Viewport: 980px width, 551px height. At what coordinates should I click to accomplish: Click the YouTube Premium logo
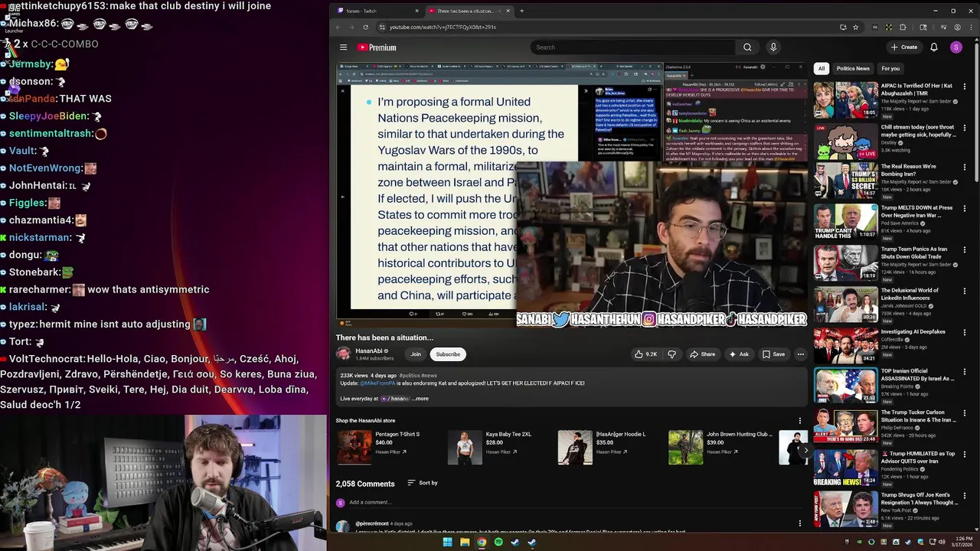point(377,47)
